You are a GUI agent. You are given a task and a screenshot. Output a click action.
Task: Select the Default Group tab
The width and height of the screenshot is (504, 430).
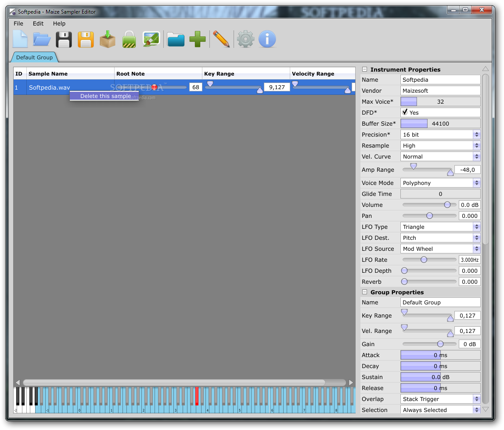(34, 57)
